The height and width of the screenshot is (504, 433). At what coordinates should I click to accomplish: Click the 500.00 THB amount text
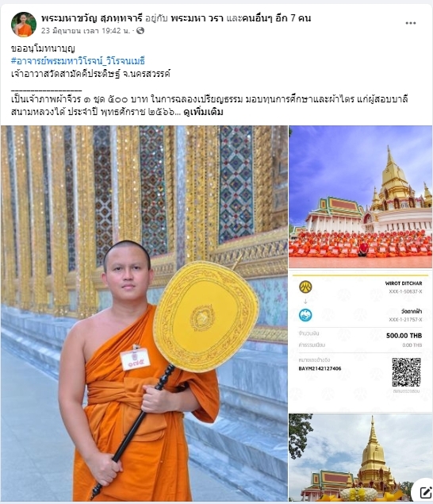(x=404, y=336)
